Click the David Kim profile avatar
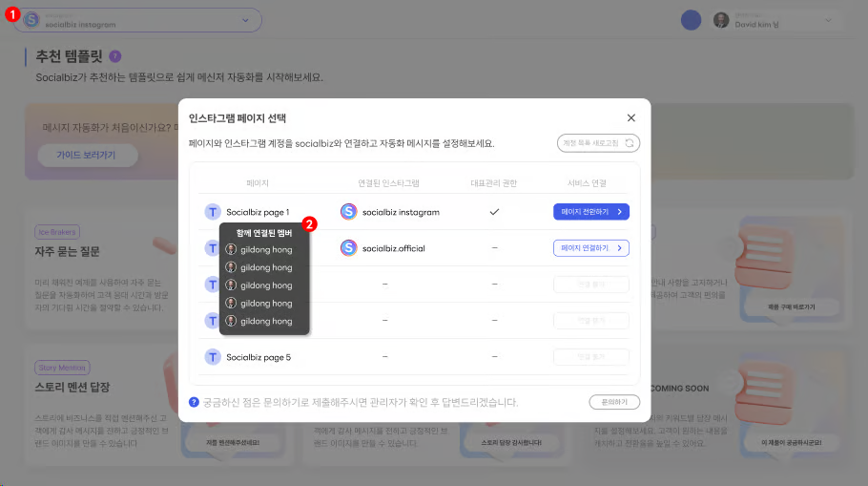Viewport: 868px width, 486px height. pos(721,20)
